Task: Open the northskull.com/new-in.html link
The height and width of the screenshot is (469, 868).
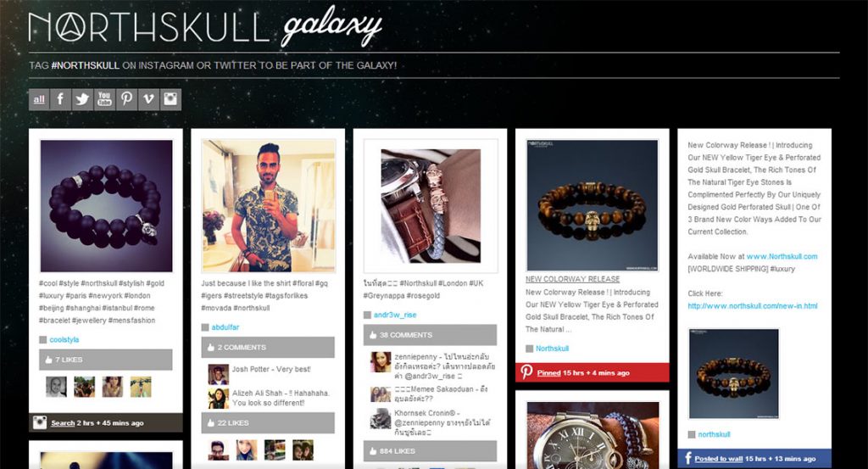Action: point(753,305)
